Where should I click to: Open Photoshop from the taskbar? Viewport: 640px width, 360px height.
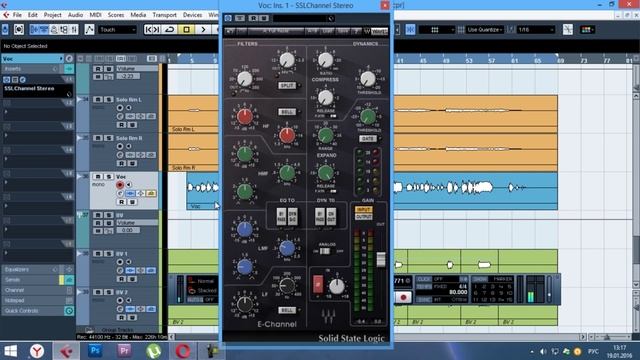pos(95,351)
